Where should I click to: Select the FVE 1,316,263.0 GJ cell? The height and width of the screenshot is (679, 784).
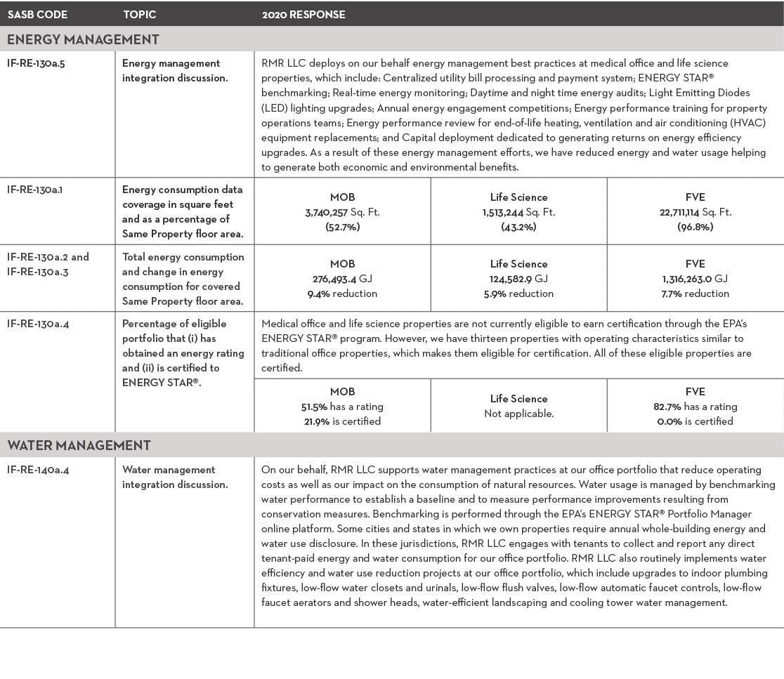695,278
